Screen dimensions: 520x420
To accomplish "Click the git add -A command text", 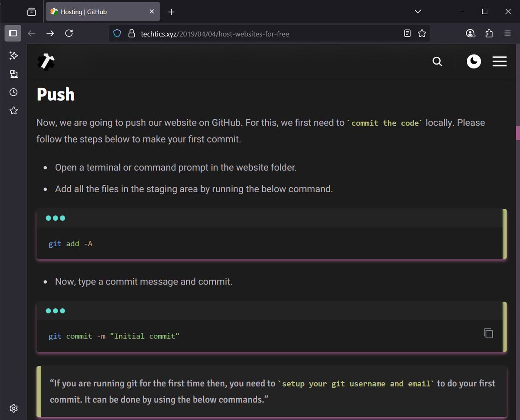I will coord(71,244).
